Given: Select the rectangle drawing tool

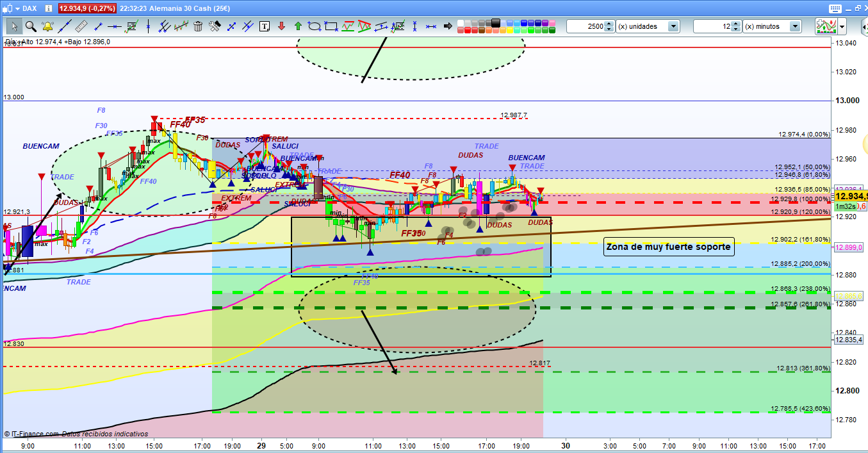Looking at the screenshot, I should pyautogui.click(x=331, y=26).
